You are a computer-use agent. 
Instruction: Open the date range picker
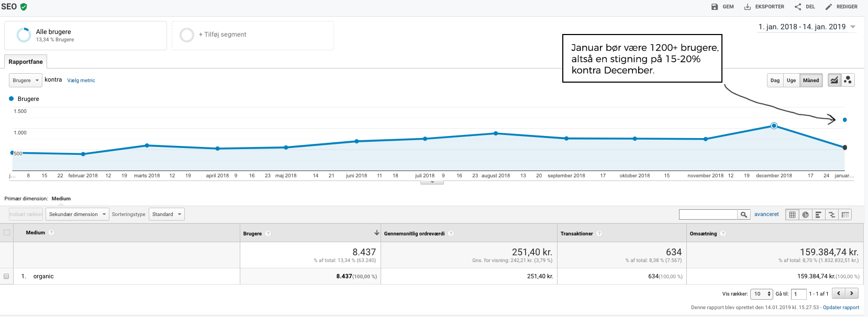click(x=807, y=27)
